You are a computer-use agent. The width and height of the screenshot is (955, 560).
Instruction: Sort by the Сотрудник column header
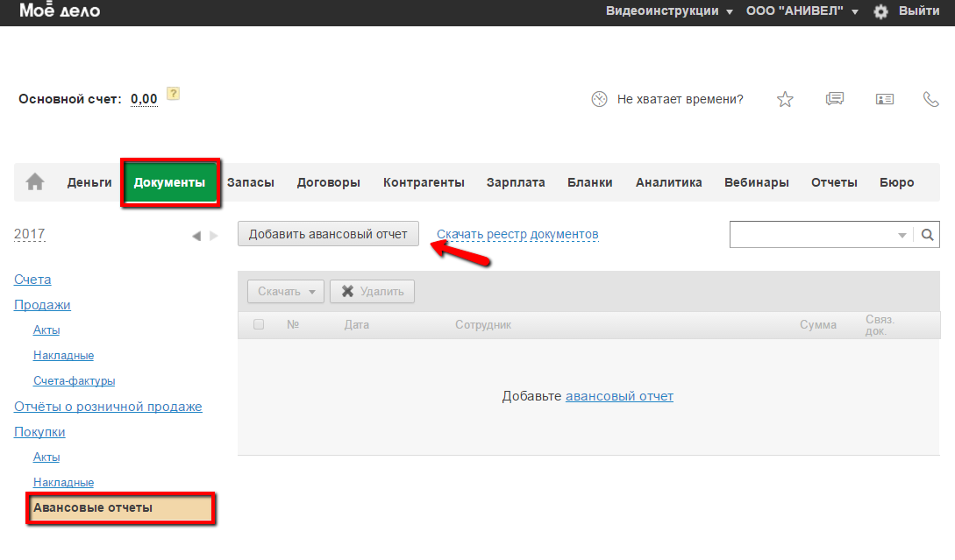[x=483, y=325]
